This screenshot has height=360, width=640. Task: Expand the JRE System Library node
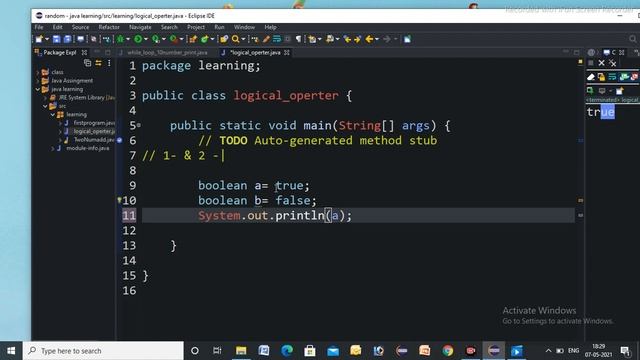[x=45, y=98]
